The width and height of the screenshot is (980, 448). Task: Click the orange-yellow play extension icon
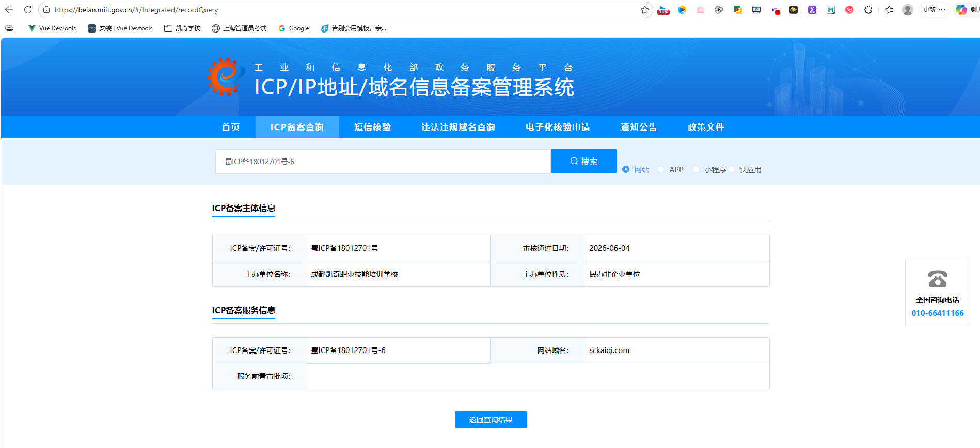tap(682, 10)
